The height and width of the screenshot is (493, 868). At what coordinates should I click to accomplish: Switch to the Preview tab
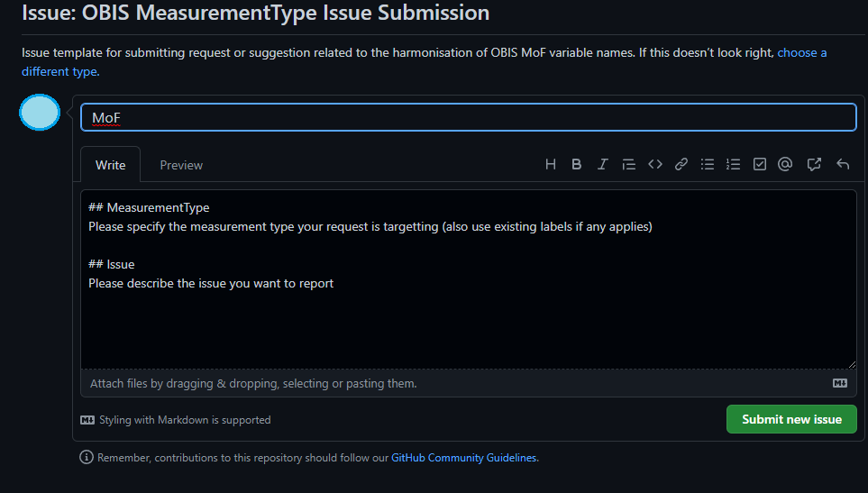(x=181, y=165)
